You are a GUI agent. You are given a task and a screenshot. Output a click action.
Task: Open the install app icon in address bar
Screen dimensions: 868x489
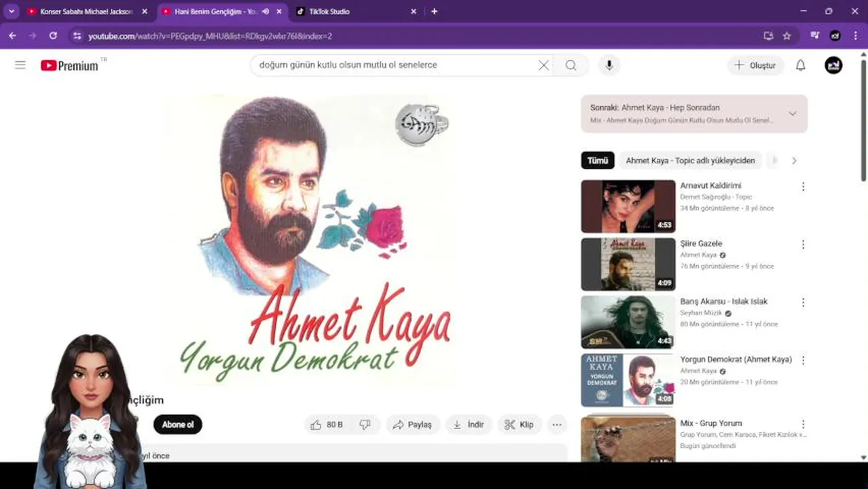[768, 35]
